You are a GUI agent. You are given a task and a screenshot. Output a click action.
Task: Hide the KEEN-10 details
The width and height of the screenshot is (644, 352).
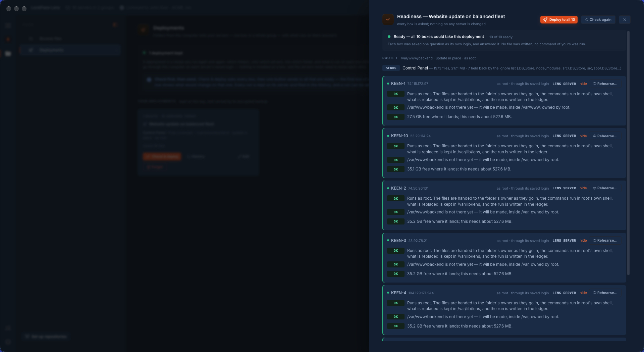583,136
